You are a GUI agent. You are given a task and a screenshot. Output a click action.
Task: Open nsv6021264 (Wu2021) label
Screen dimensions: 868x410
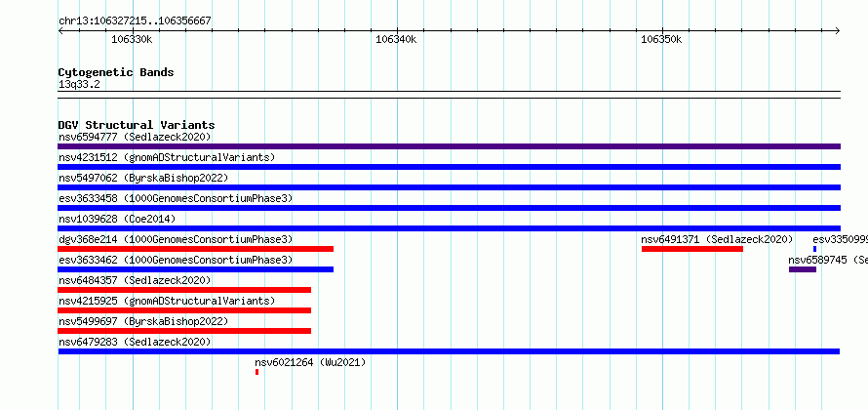point(310,362)
